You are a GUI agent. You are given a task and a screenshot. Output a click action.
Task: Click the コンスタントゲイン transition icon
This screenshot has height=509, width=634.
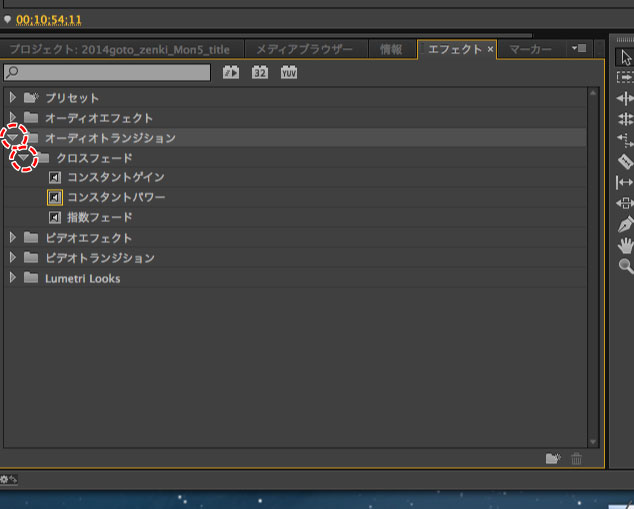coord(55,177)
